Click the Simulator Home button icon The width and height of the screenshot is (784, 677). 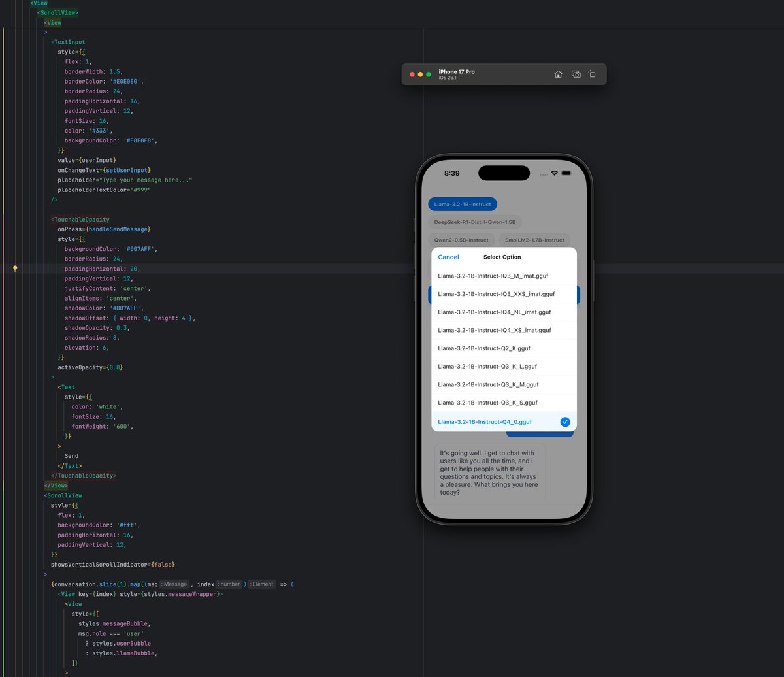click(558, 74)
